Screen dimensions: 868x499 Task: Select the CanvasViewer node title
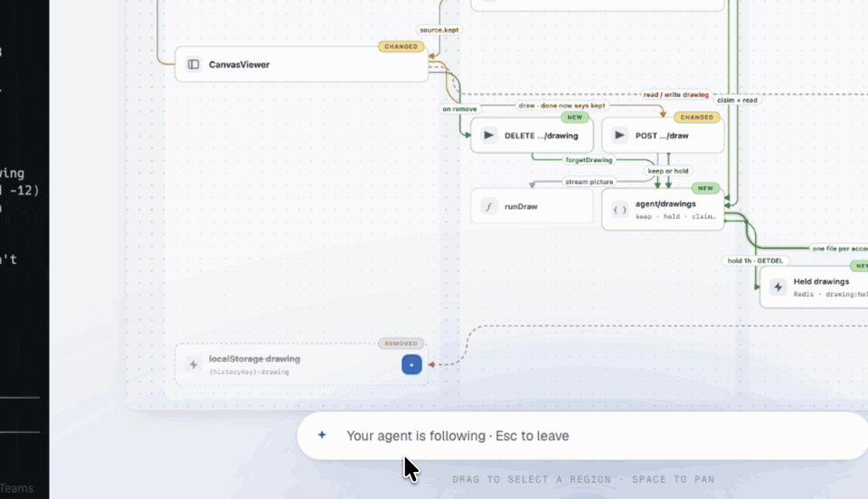coord(239,65)
